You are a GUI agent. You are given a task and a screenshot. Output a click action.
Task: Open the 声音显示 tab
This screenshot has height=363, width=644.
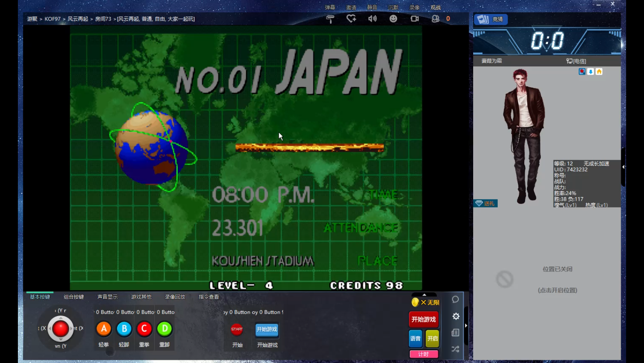pos(107,297)
